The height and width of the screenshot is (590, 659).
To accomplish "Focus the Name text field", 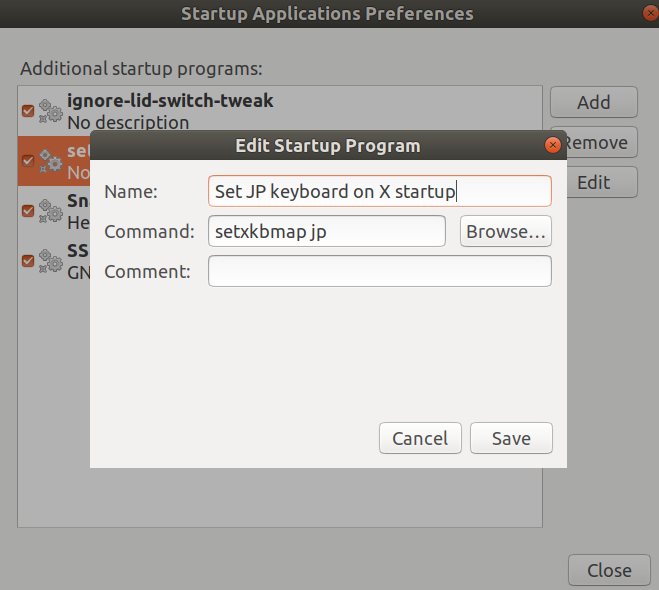I will pos(379,191).
